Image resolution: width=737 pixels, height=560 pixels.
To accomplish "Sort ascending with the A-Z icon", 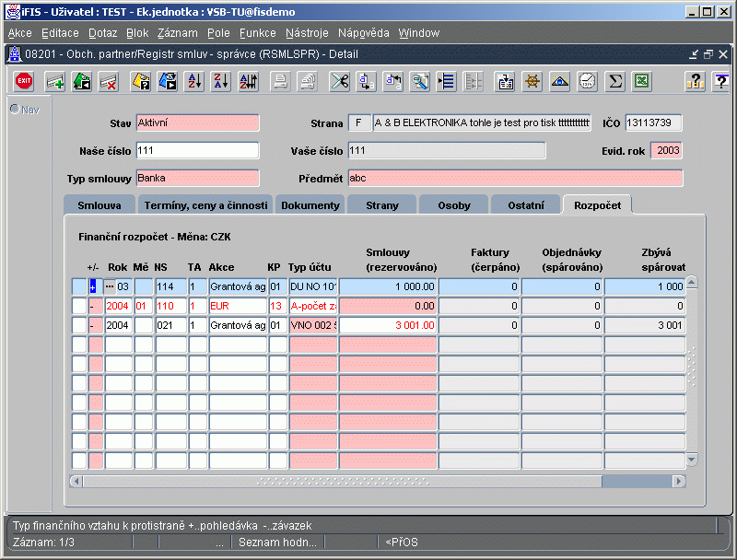I will tap(194, 81).
